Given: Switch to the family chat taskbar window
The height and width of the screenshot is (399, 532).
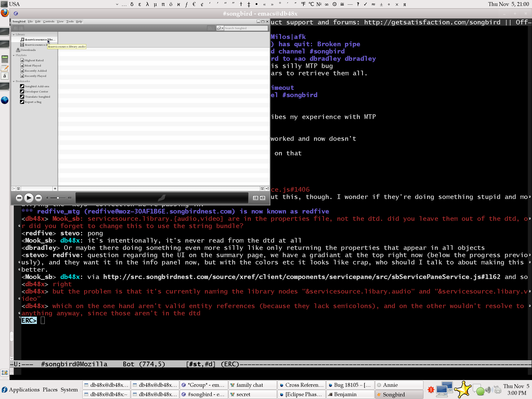Looking at the screenshot, I should [253, 385].
